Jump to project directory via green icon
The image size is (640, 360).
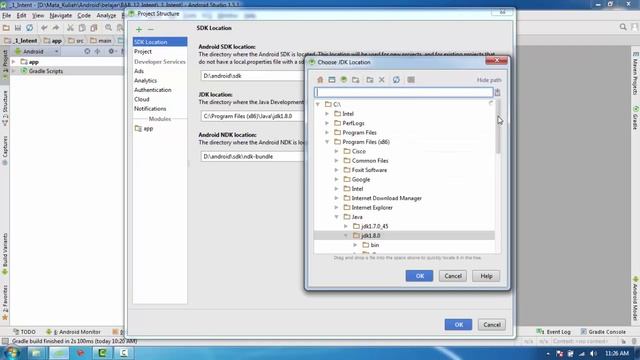(x=344, y=80)
